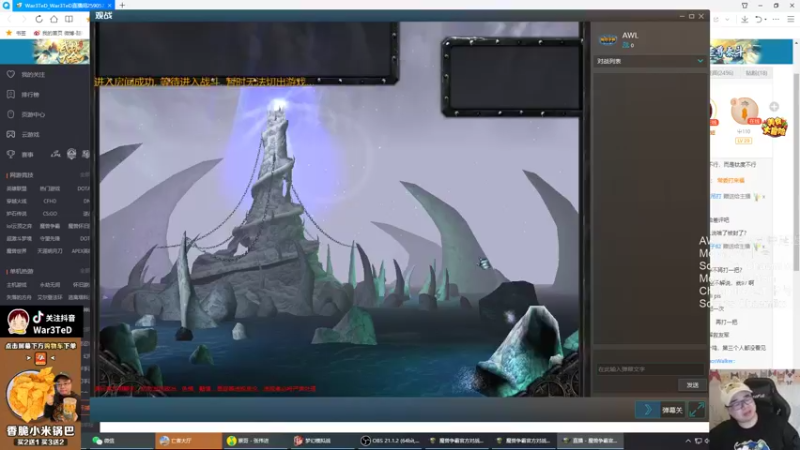Add a seat with the plus icon

(774, 106)
